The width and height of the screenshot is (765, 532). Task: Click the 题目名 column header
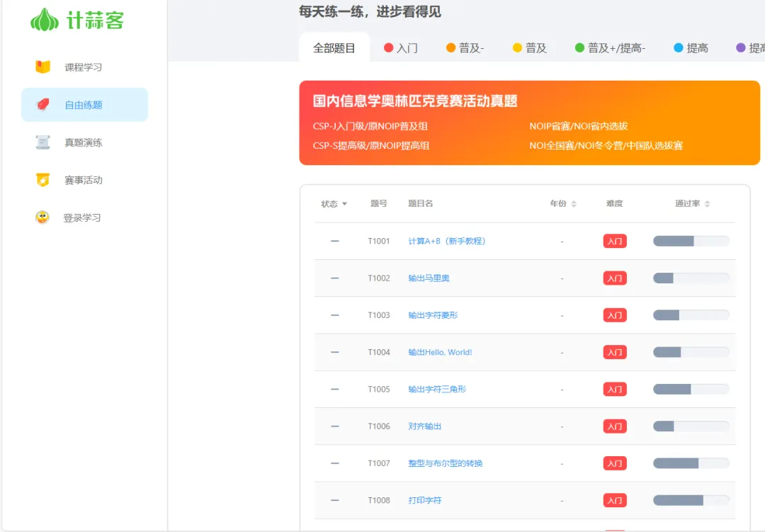click(421, 203)
